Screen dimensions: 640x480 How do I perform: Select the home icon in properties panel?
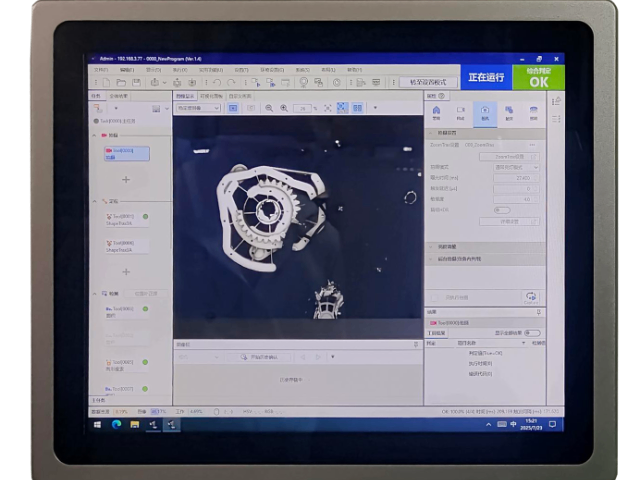436,111
